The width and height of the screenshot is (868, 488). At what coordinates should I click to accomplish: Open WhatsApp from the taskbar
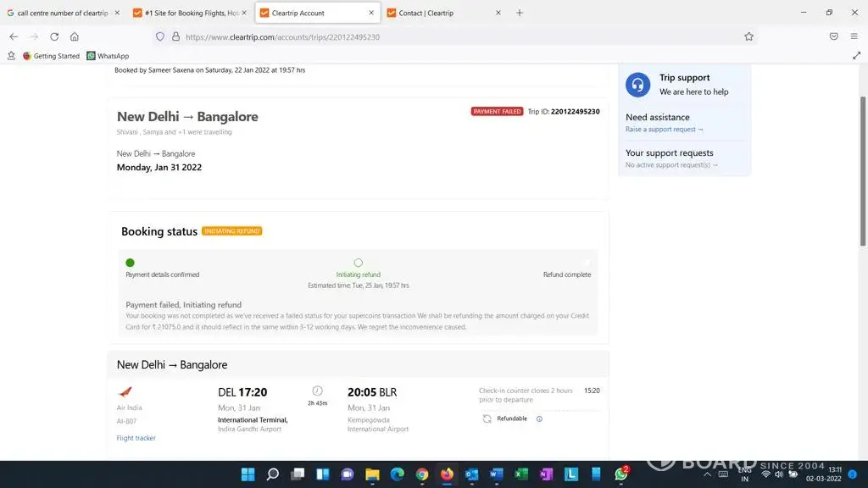(x=621, y=474)
